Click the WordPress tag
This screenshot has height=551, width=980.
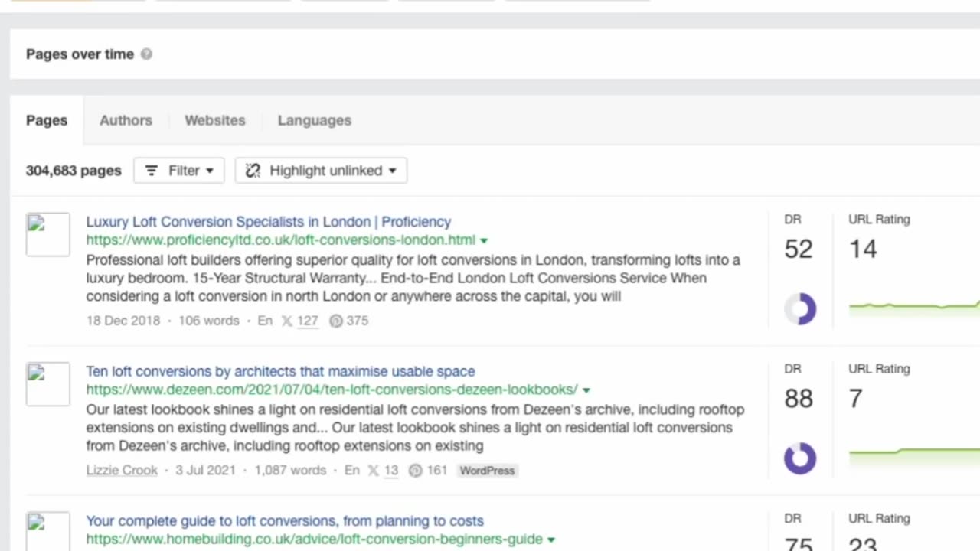[487, 471]
